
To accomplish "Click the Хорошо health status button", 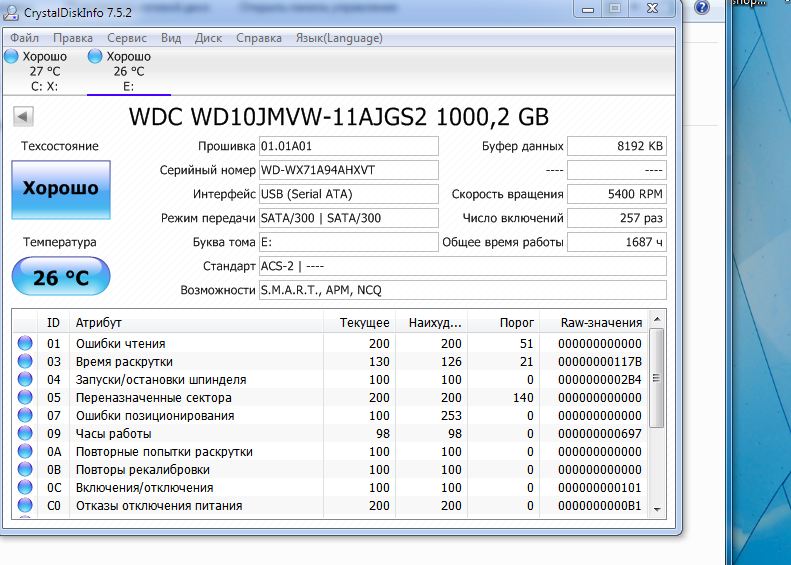I will [x=61, y=190].
